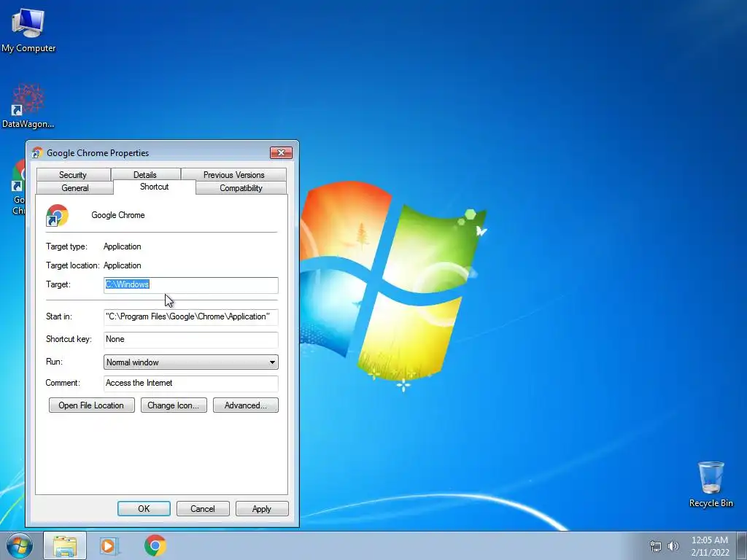Open the Recycle Bin on the desktop
The image size is (747, 560).
tap(711, 484)
